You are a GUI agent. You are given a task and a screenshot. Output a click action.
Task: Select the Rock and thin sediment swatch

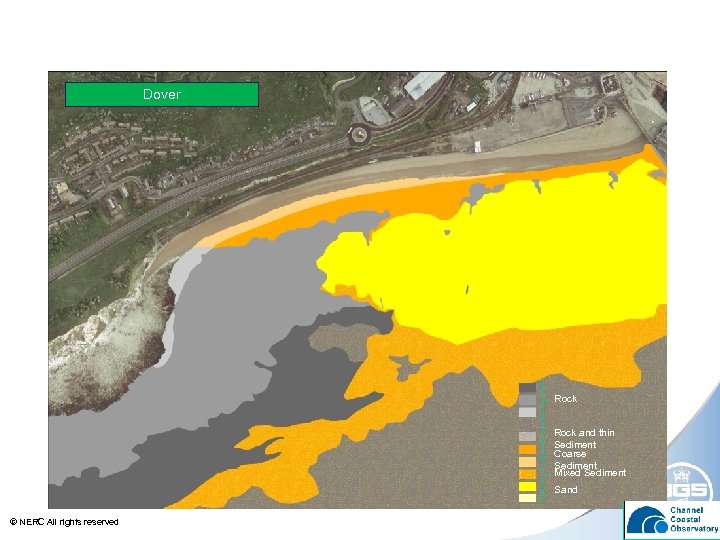[527, 437]
